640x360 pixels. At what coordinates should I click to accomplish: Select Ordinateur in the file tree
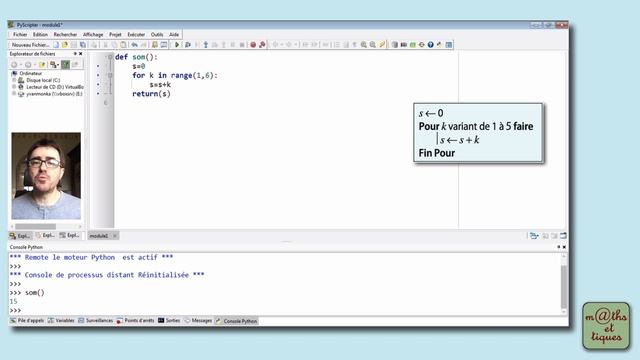coord(31,73)
